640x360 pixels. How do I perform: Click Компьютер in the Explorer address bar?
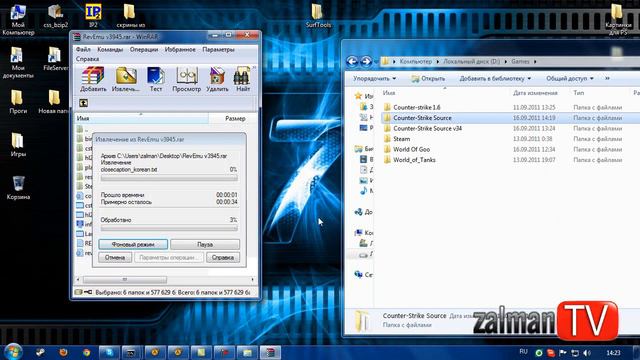coord(416,61)
